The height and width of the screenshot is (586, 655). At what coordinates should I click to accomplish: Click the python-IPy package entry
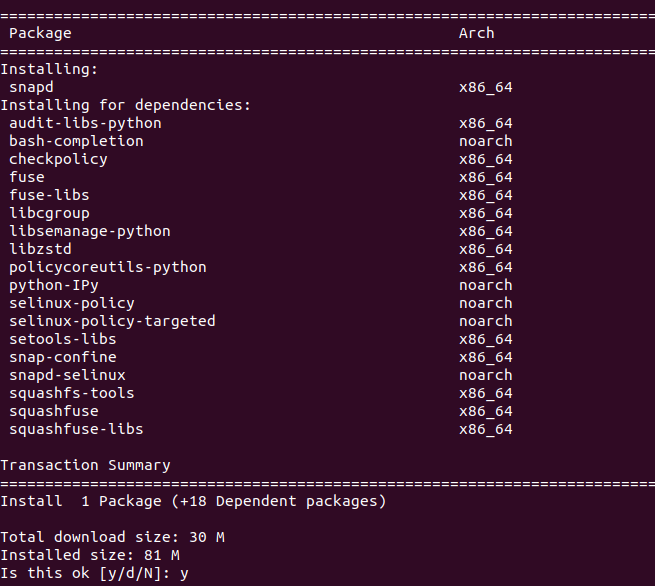point(54,285)
